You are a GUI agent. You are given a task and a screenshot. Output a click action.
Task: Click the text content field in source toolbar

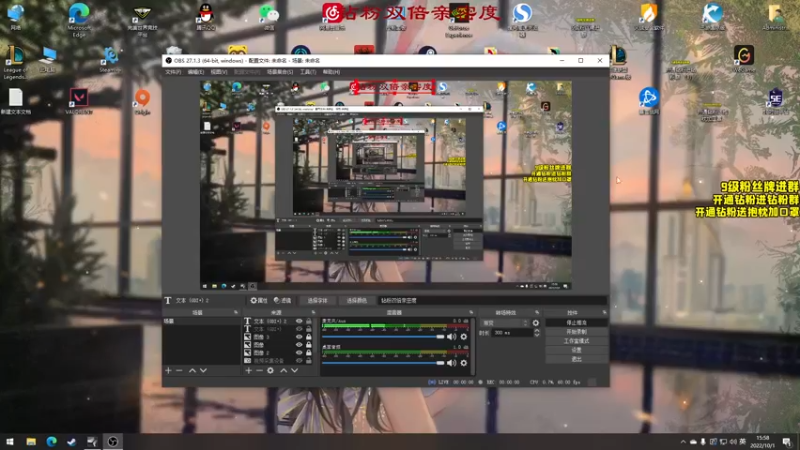[492, 301]
